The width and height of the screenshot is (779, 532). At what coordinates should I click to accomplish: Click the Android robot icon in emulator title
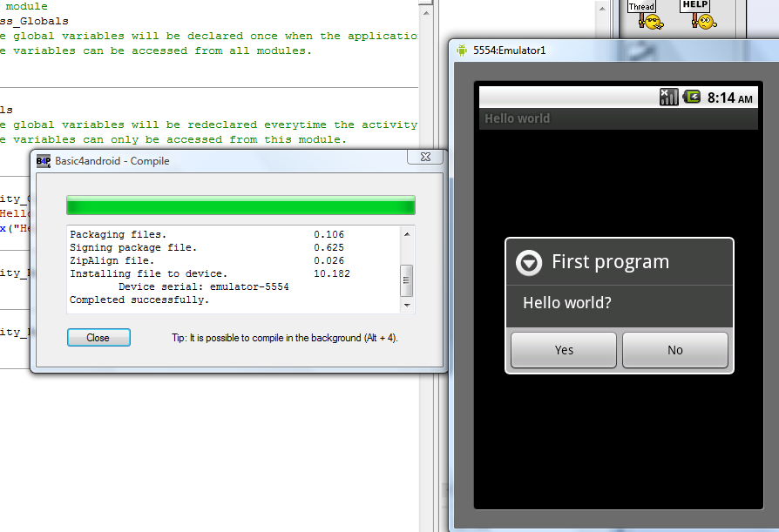point(462,51)
